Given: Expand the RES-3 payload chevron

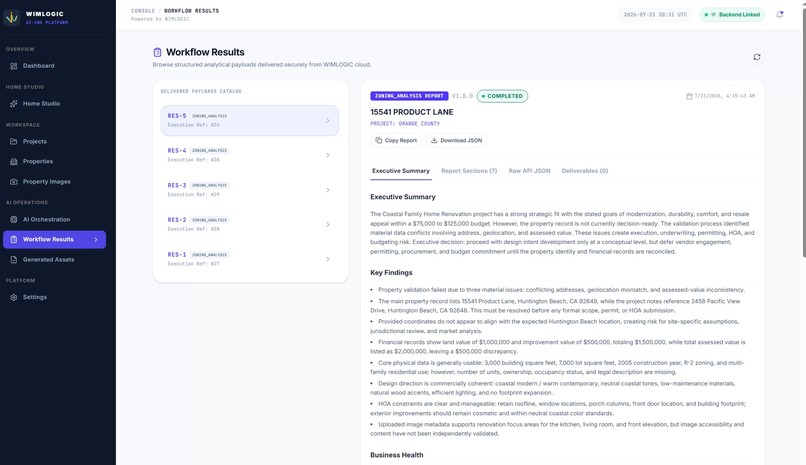Looking at the screenshot, I should [x=328, y=190].
